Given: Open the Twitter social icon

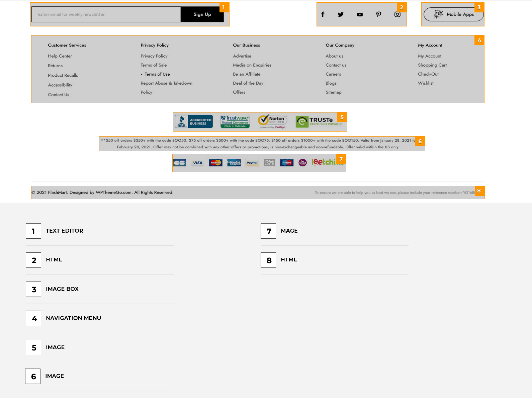Looking at the screenshot, I should point(341,14).
